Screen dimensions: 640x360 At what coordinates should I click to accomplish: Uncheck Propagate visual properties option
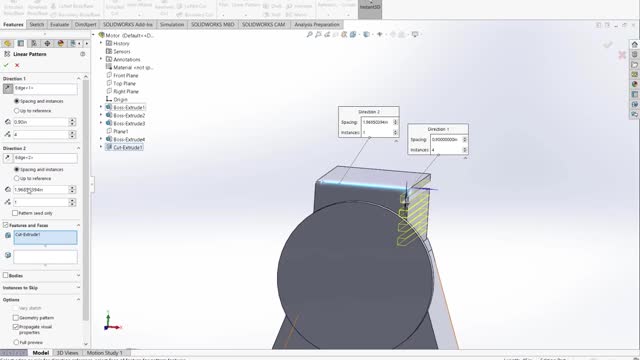tap(16, 327)
